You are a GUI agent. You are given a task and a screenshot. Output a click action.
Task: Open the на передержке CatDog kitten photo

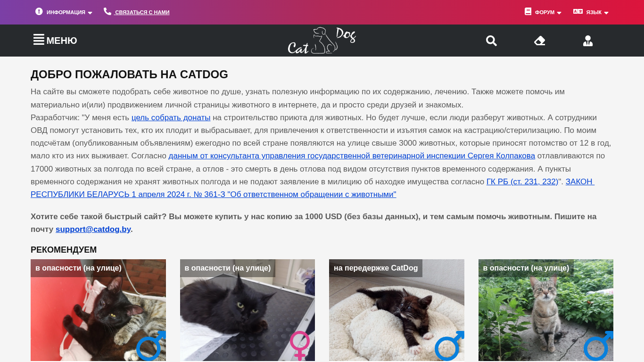point(396,310)
